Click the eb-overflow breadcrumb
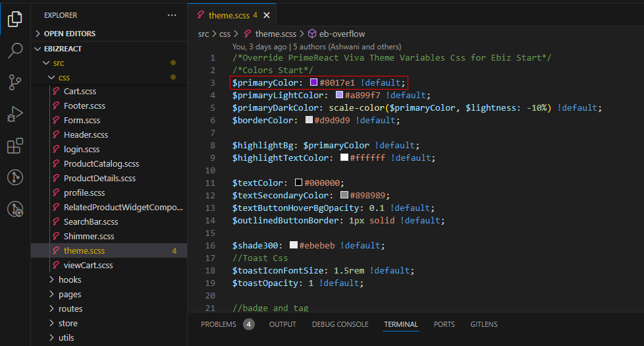Viewport: 644px width, 346px height. tap(342, 34)
